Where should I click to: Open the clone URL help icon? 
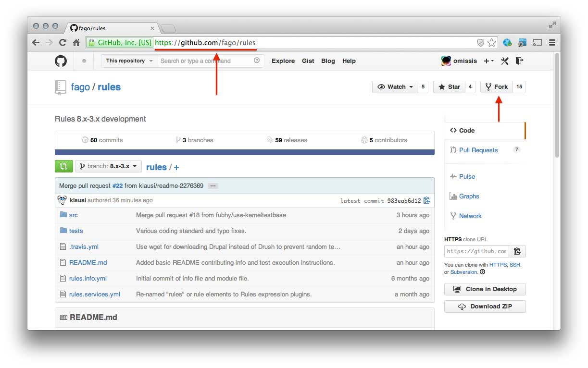pyautogui.click(x=482, y=272)
